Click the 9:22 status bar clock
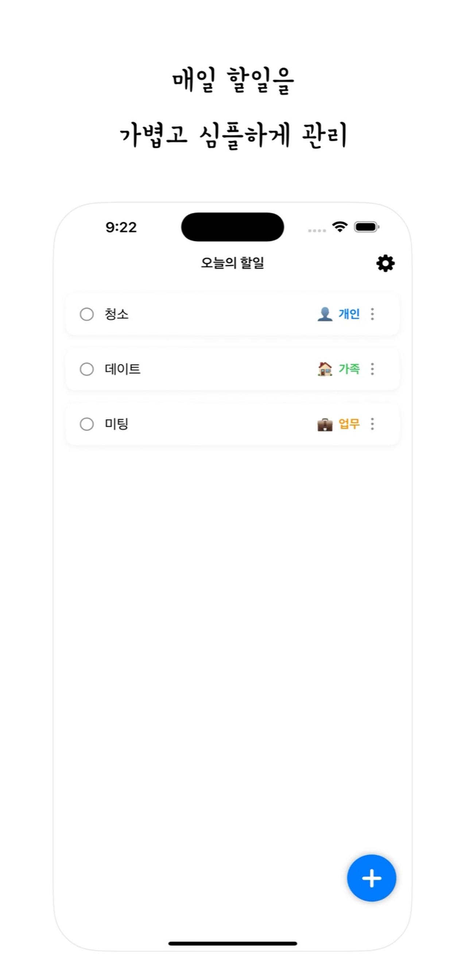The image size is (453, 980). (x=121, y=227)
